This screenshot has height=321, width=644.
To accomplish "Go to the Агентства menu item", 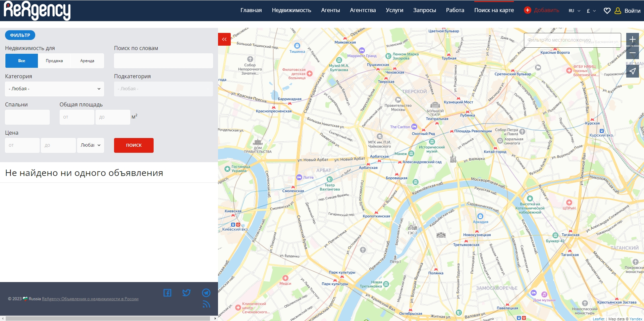I will pos(363,10).
